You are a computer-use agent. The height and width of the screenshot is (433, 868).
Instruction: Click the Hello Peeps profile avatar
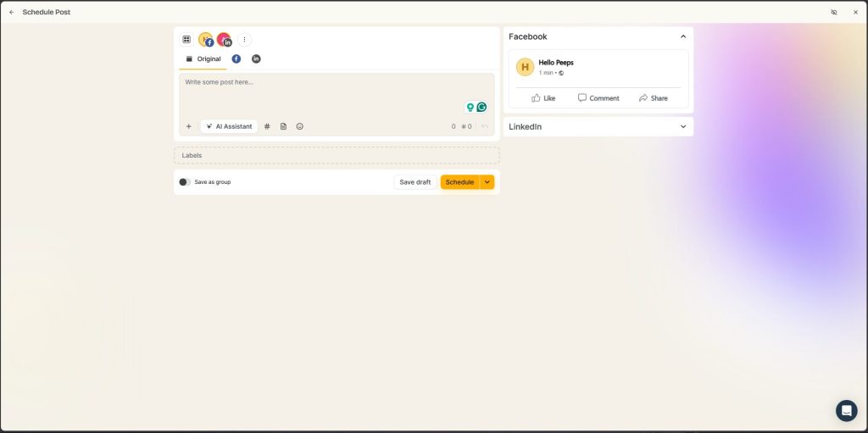coord(525,67)
